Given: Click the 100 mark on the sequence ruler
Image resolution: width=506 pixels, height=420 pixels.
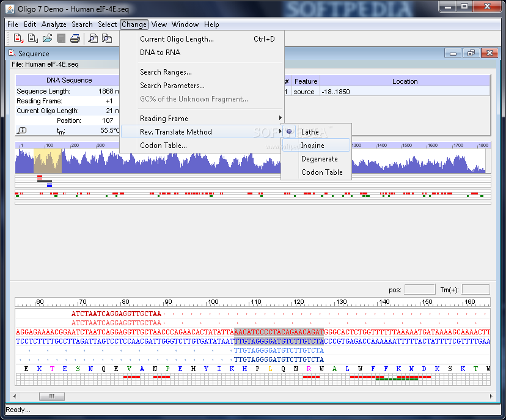Looking at the screenshot, I should click(213, 302).
